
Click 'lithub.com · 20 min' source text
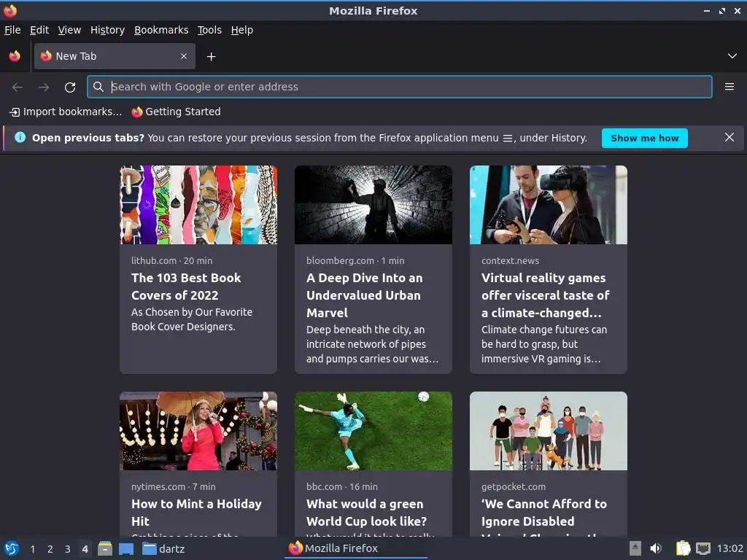tap(172, 260)
